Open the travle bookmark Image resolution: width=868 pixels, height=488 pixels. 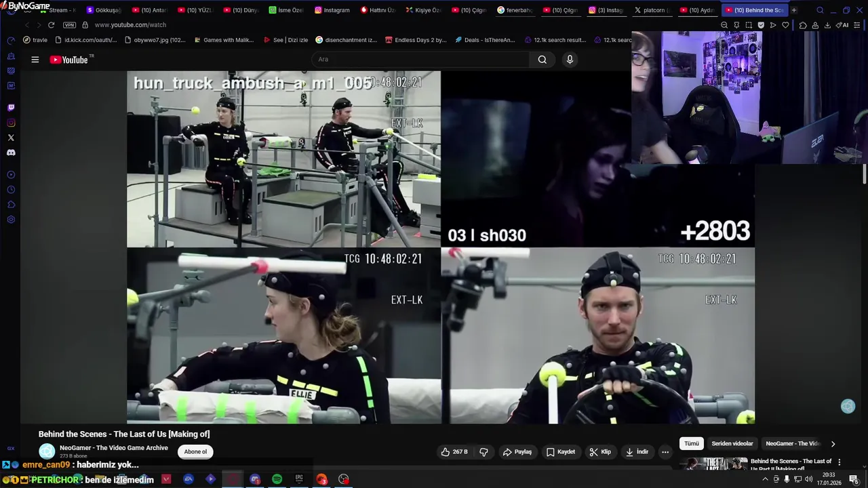(35, 40)
